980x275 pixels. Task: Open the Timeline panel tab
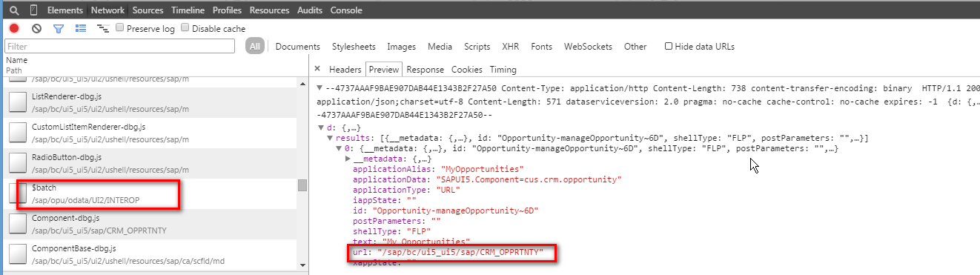coord(188,10)
